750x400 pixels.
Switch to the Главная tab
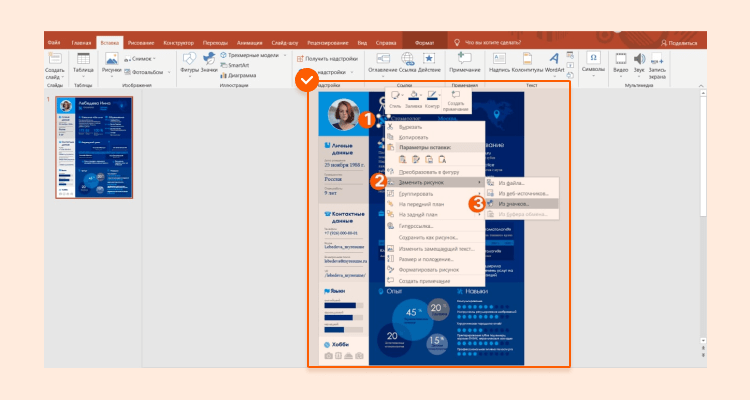tap(81, 43)
